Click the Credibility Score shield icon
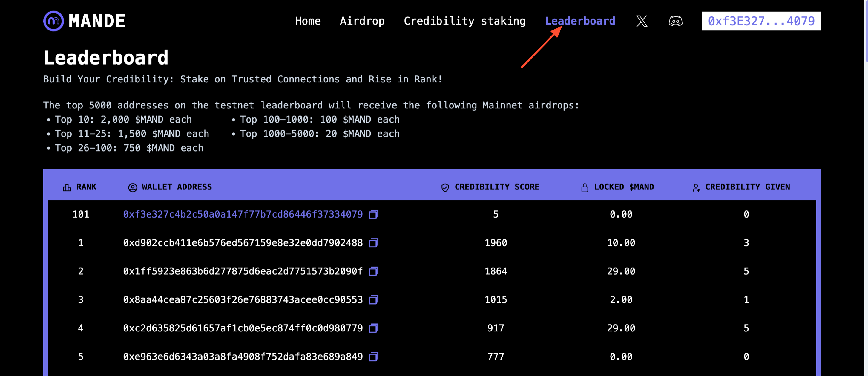This screenshot has width=868, height=376. 445,187
